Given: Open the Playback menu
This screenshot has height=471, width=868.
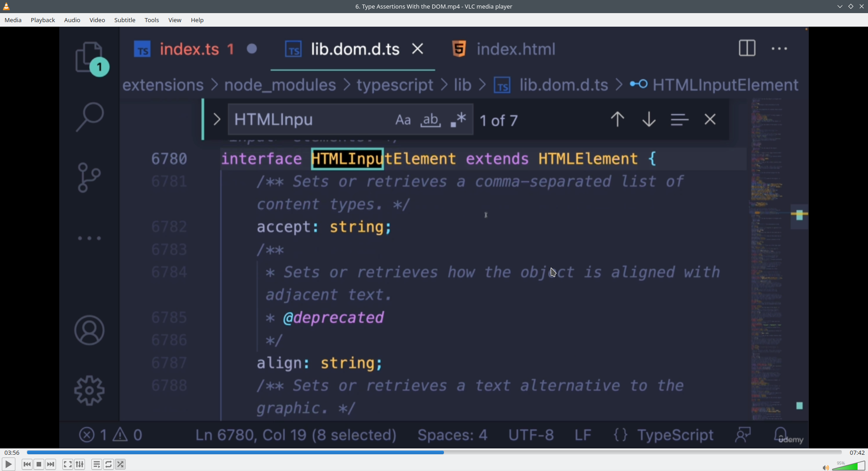Looking at the screenshot, I should (x=43, y=20).
